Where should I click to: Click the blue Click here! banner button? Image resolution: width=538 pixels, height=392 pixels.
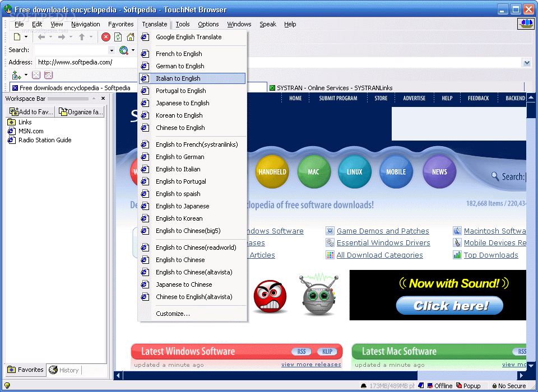coord(449,305)
